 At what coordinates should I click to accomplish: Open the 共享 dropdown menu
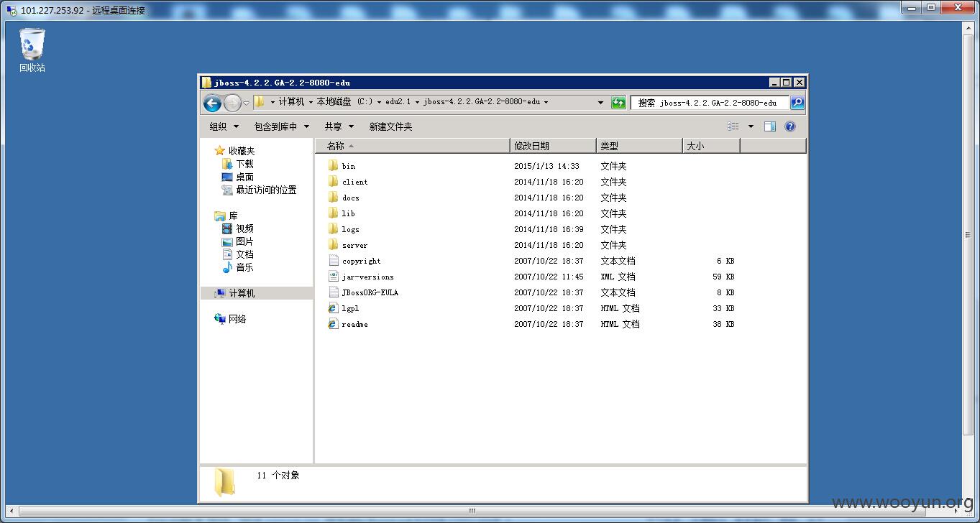(x=339, y=126)
